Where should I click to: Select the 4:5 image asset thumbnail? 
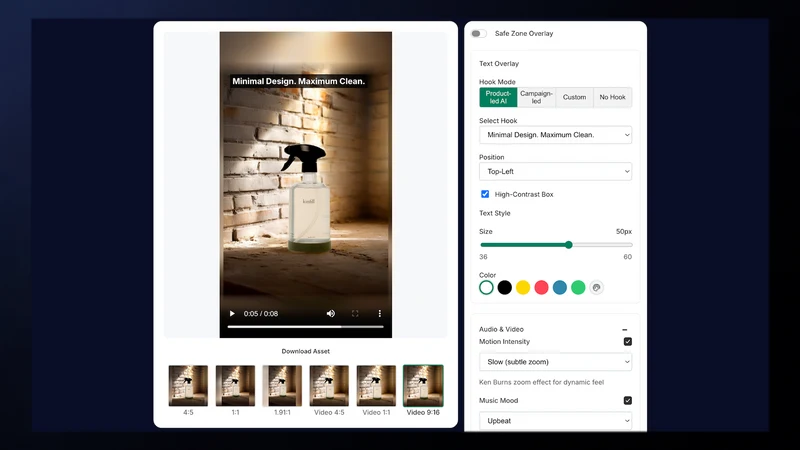[188, 386]
